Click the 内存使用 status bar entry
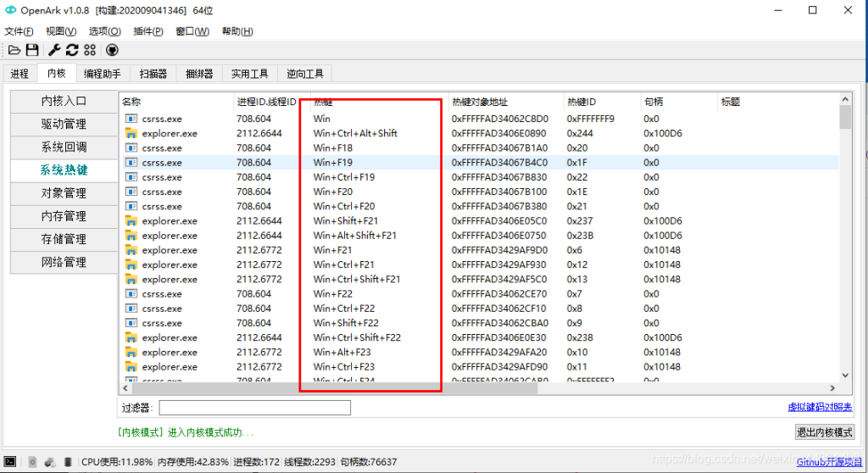The image size is (868, 473). point(192,462)
